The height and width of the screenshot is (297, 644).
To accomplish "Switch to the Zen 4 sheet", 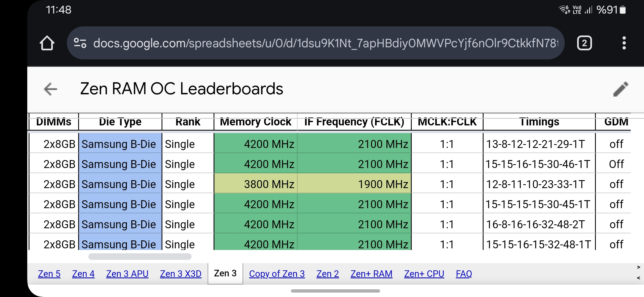I will [83, 274].
